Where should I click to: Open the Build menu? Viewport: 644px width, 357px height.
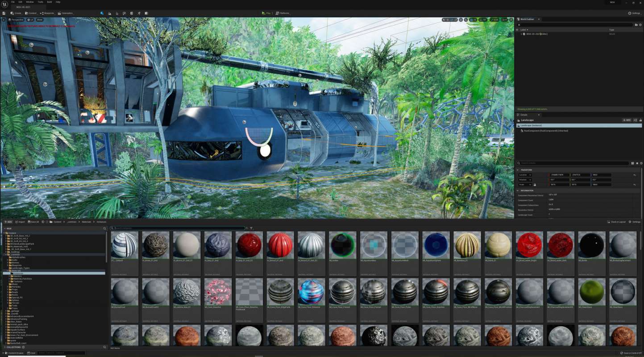tap(50, 2)
